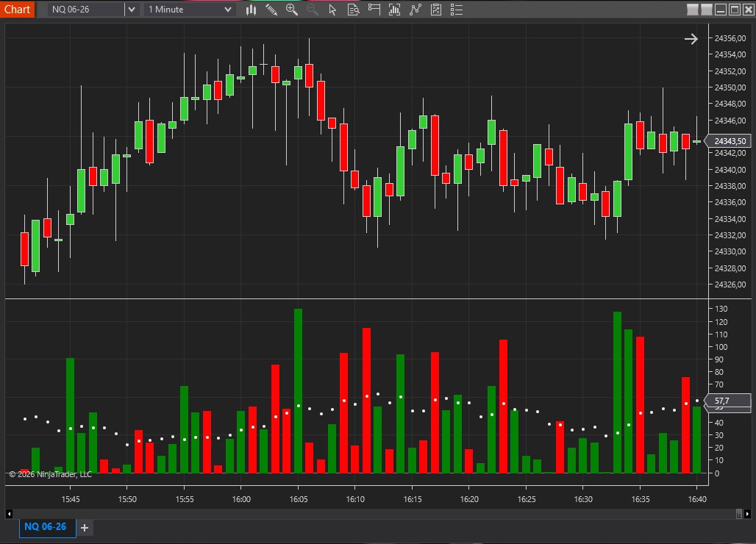Add a new chart tab
The height and width of the screenshot is (544, 756).
point(85,528)
